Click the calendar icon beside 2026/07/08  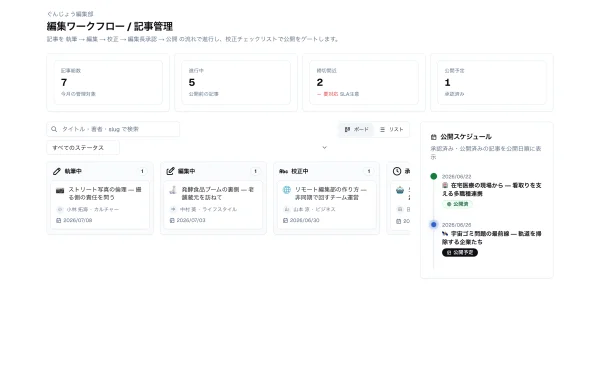pyautogui.click(x=59, y=220)
